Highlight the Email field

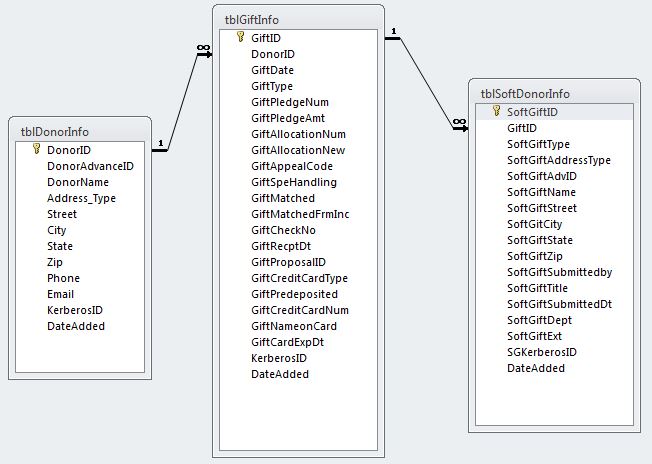[x=80, y=294]
